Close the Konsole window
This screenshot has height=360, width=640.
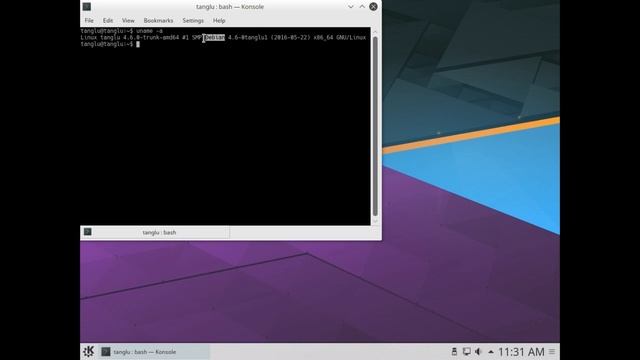tap(373, 7)
